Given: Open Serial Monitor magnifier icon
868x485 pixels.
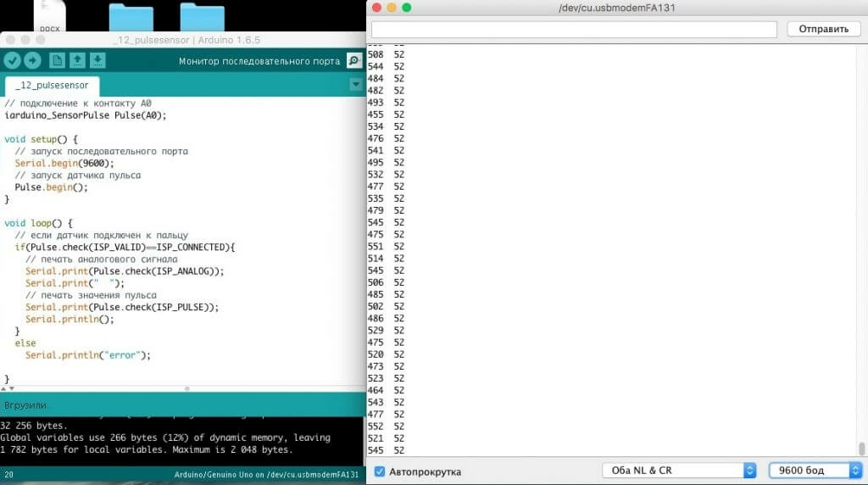Looking at the screenshot, I should [x=354, y=61].
